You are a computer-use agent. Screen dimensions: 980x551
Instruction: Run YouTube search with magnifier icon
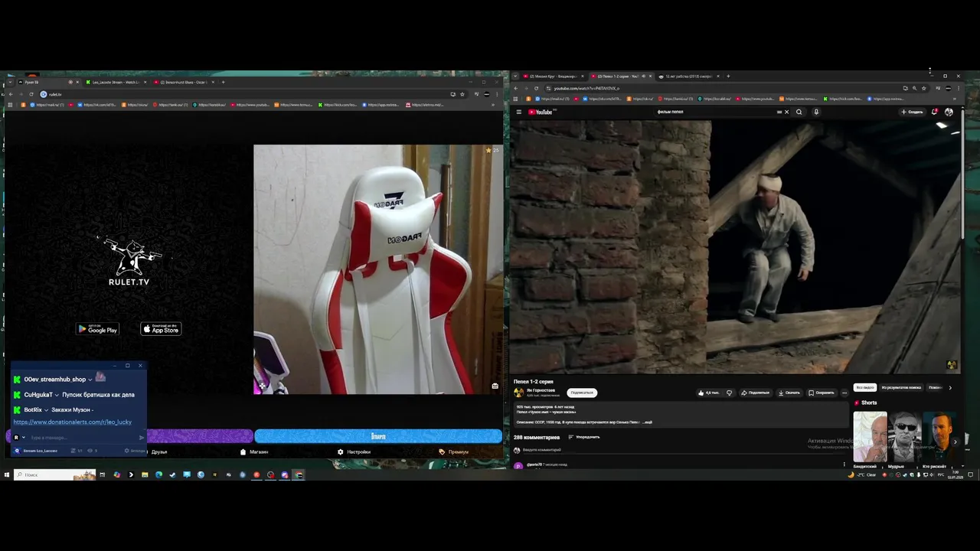(x=799, y=112)
